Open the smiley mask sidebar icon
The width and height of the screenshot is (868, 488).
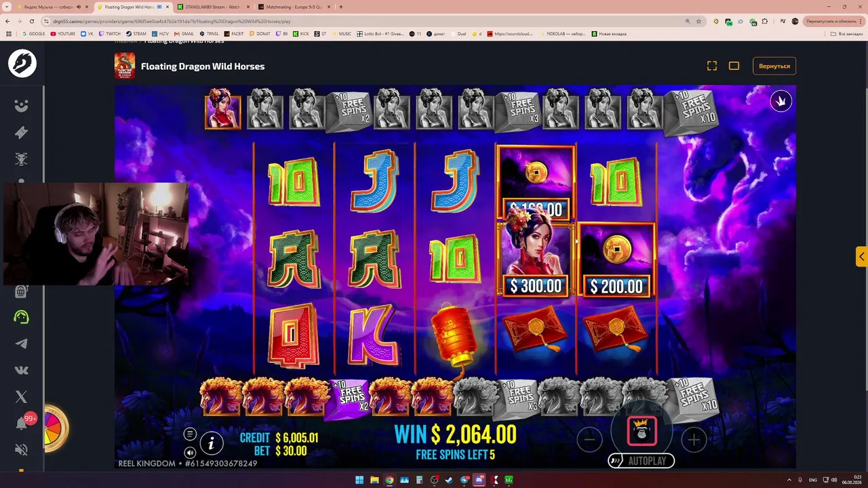[x=22, y=106]
